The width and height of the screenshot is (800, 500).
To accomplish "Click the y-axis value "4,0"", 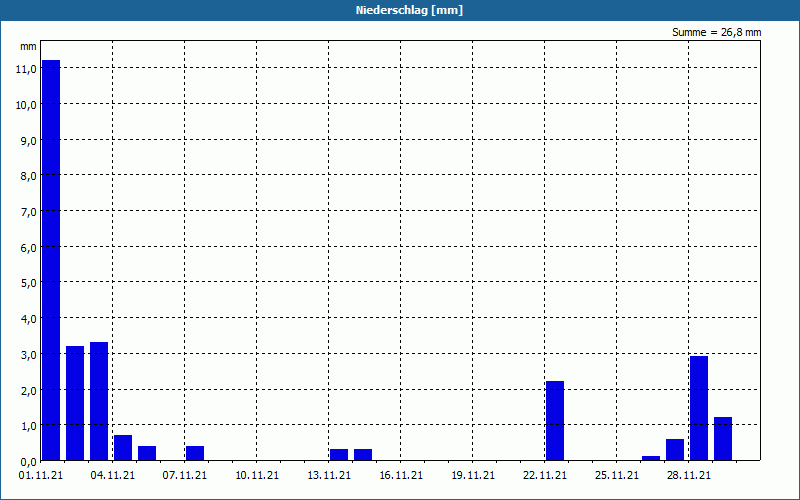I will [28, 318].
